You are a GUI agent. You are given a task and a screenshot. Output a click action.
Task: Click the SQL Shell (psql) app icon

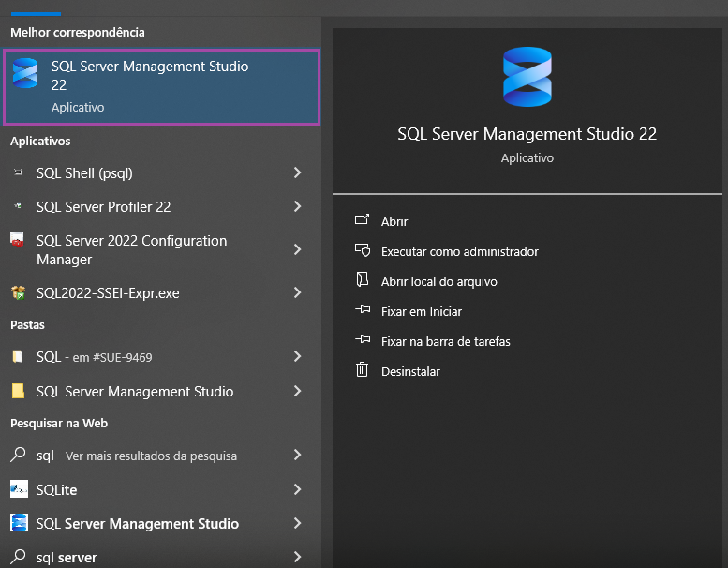pos(18,172)
